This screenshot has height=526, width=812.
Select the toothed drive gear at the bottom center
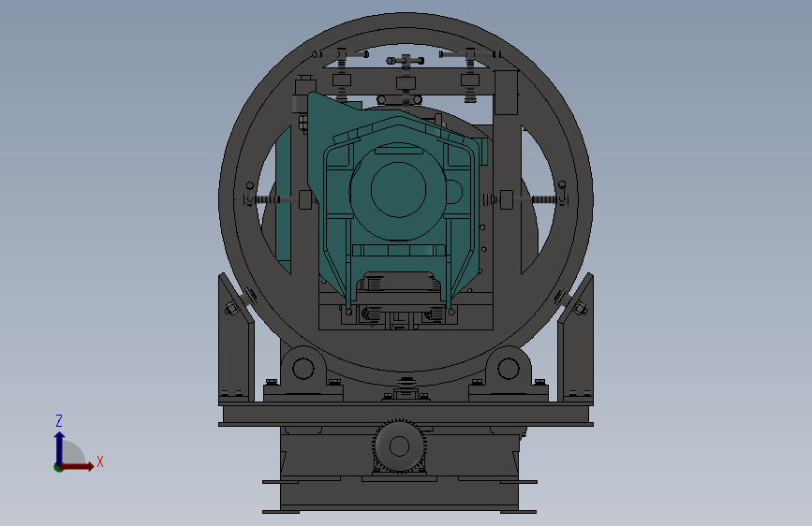tap(399, 446)
